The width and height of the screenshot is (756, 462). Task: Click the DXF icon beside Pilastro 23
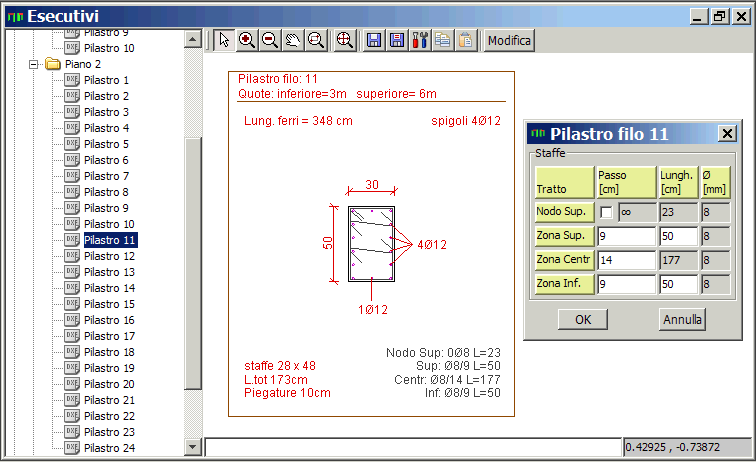click(72, 432)
